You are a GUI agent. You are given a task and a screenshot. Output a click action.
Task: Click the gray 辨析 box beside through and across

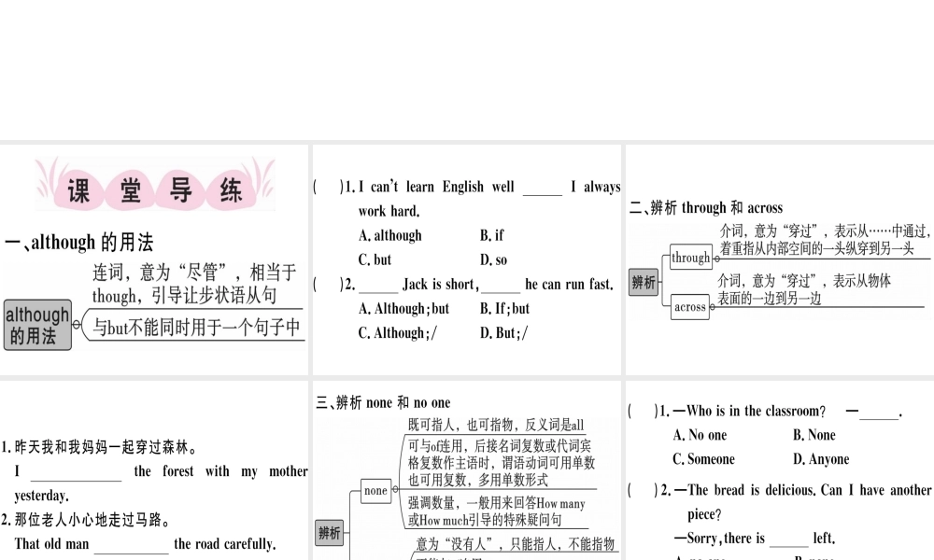coord(644,282)
